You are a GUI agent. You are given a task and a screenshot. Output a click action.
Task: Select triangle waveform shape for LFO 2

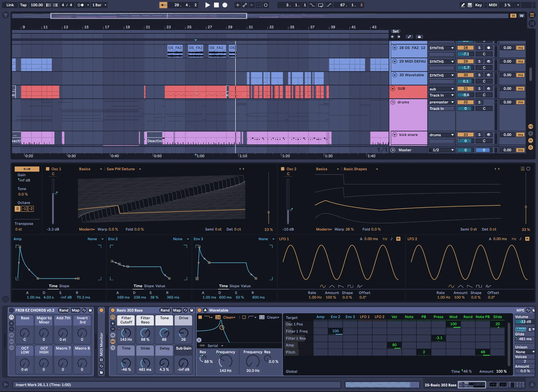point(461,286)
